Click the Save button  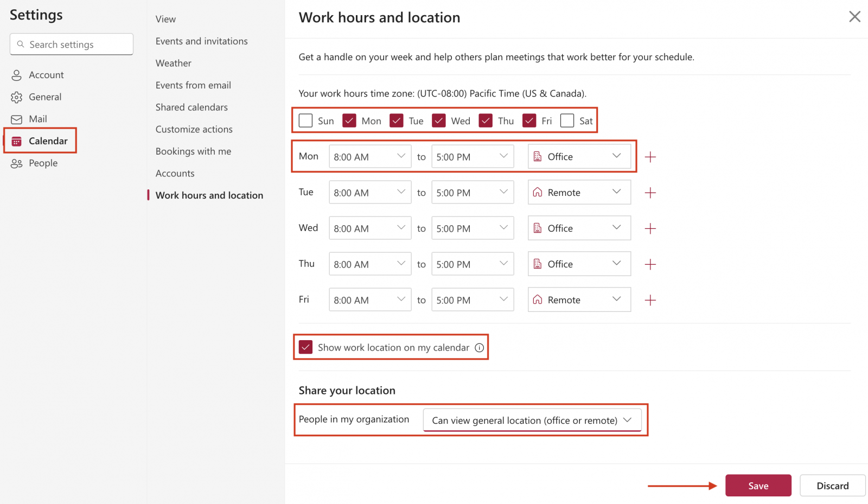(x=758, y=486)
